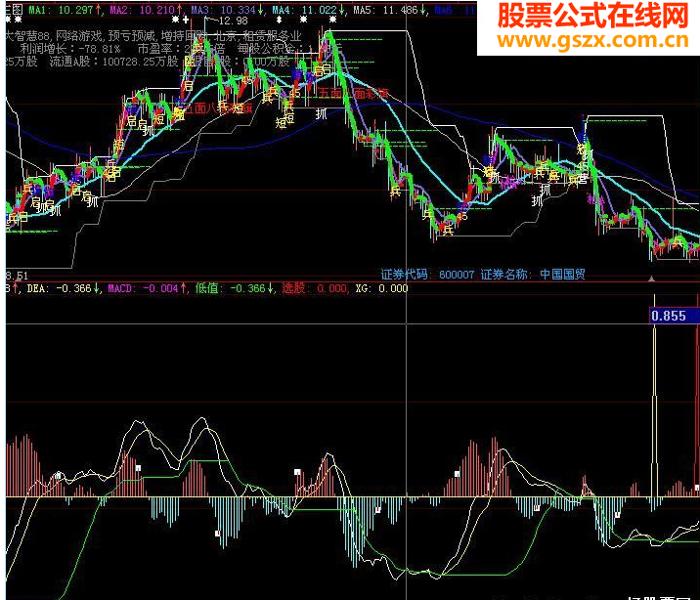Click the 选股: 0.000 readout
This screenshot has height=600, width=700.
(x=314, y=288)
